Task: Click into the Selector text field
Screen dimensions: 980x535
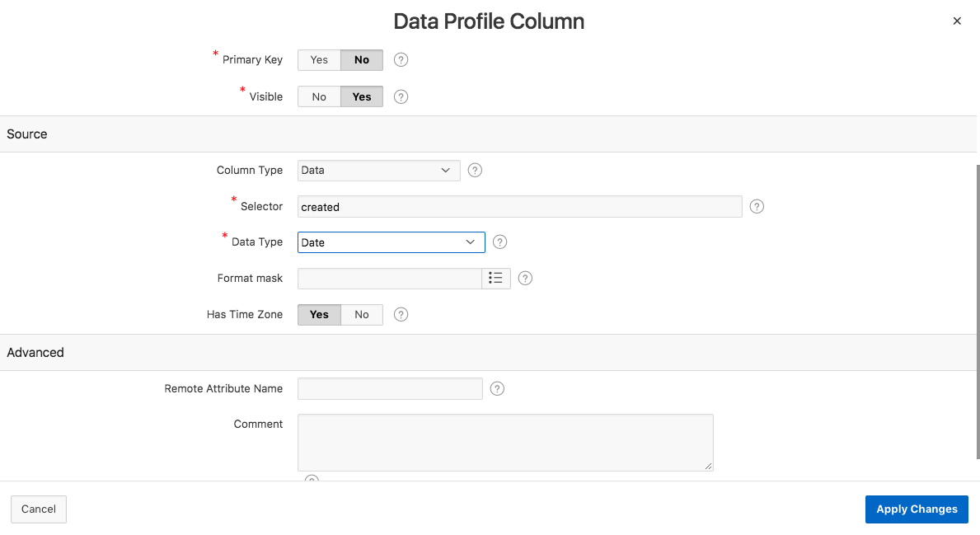Action: point(519,207)
